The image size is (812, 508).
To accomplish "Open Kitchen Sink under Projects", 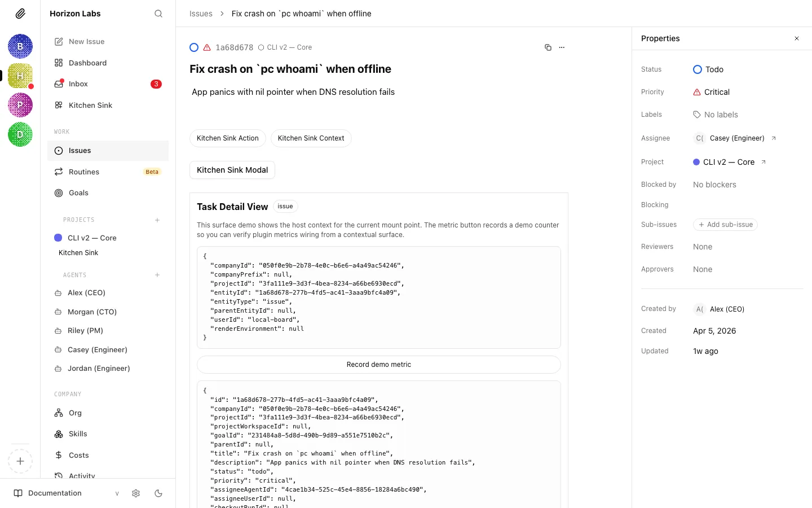I will pos(78,253).
